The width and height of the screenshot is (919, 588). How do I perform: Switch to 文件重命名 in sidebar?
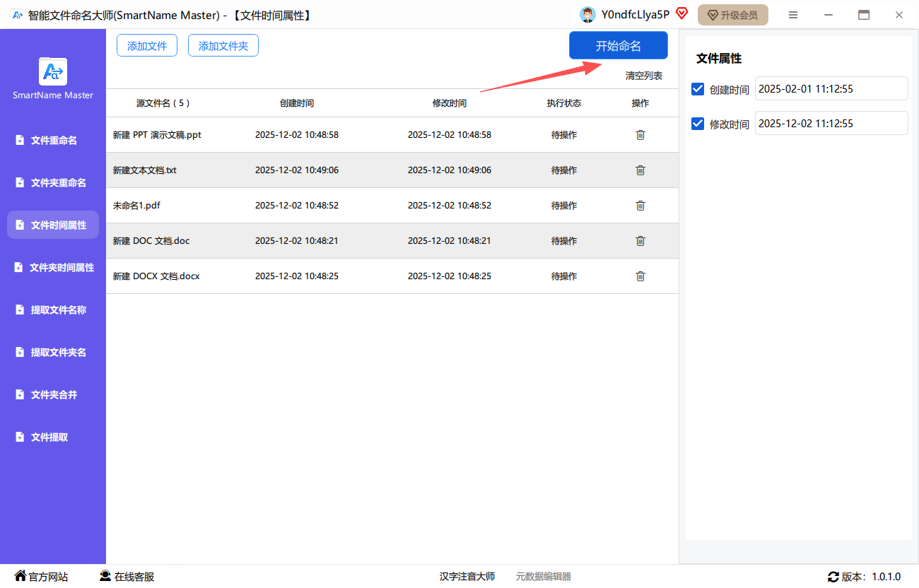point(53,141)
